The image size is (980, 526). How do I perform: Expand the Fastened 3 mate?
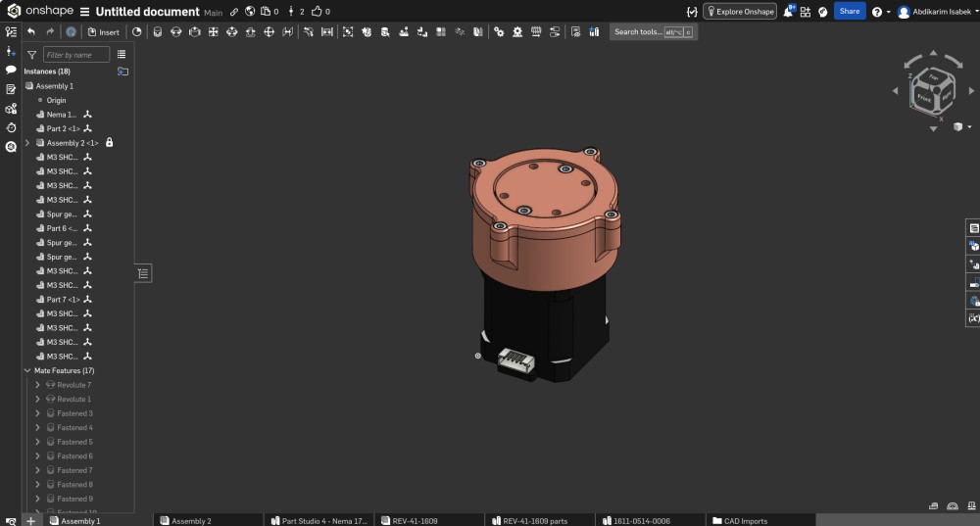[37, 413]
